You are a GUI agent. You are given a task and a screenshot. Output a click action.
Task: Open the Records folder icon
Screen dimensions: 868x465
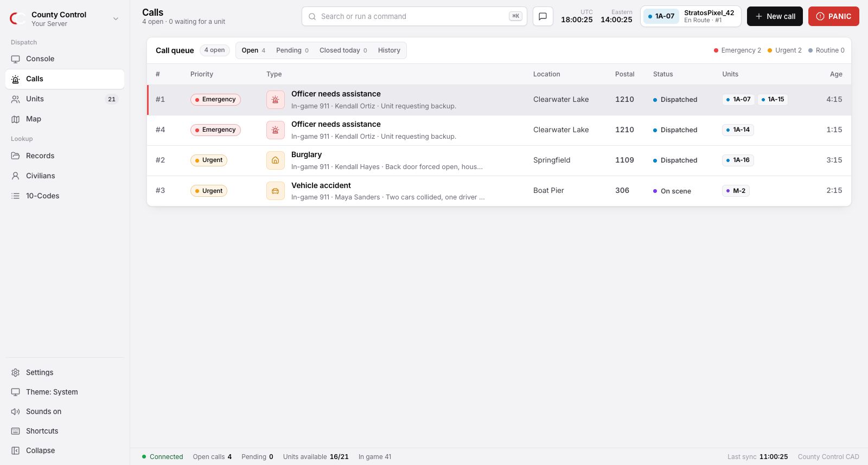click(x=15, y=156)
